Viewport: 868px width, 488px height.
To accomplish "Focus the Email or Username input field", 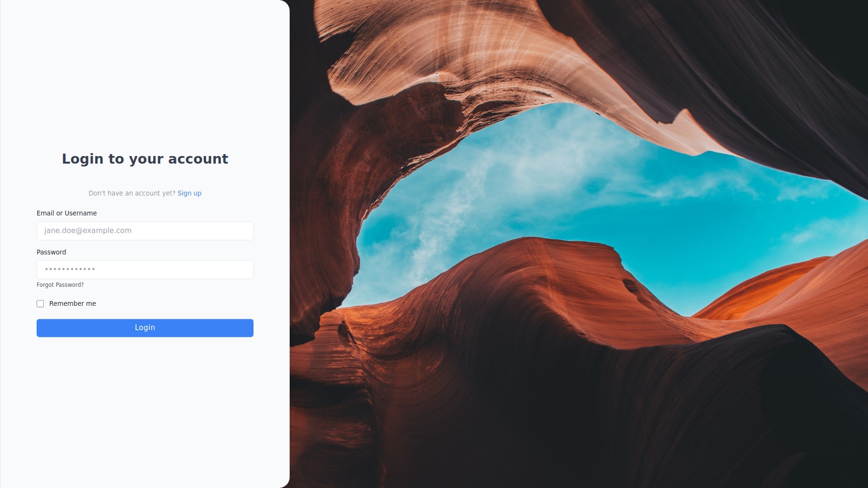I will click(145, 231).
